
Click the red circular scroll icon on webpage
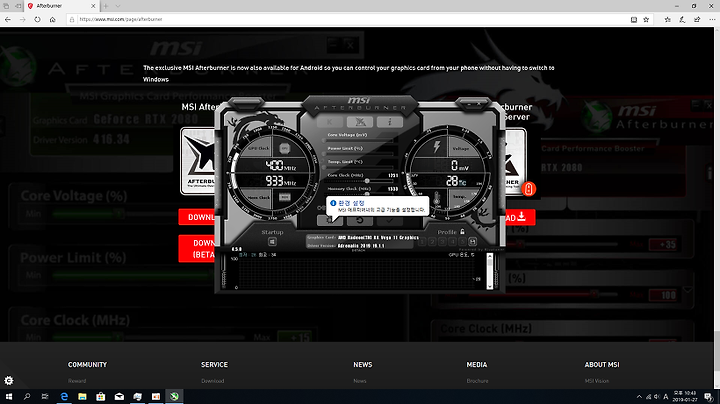(x=529, y=189)
